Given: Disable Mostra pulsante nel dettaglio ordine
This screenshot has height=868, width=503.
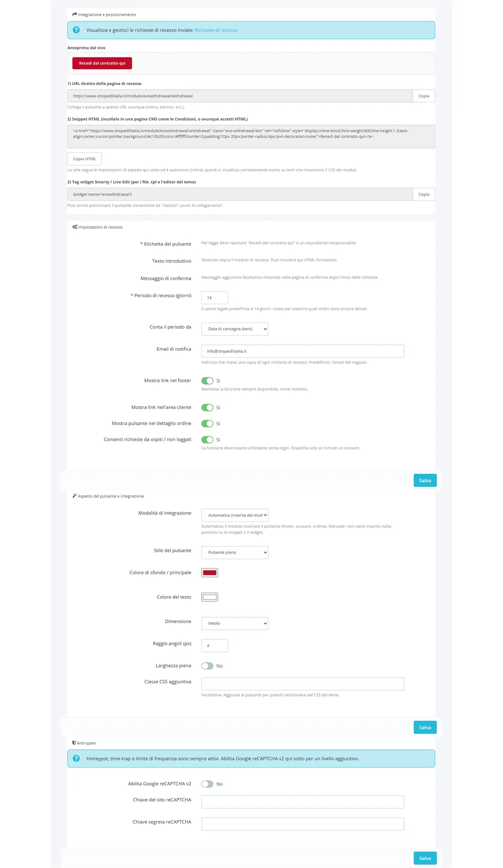Looking at the screenshot, I should [207, 423].
